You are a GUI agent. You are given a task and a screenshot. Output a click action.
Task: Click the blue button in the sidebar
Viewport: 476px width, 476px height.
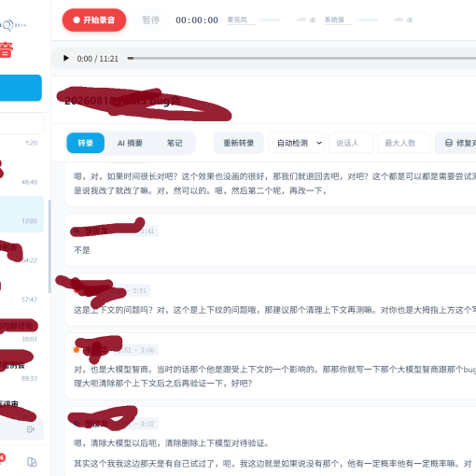[x=21, y=88]
